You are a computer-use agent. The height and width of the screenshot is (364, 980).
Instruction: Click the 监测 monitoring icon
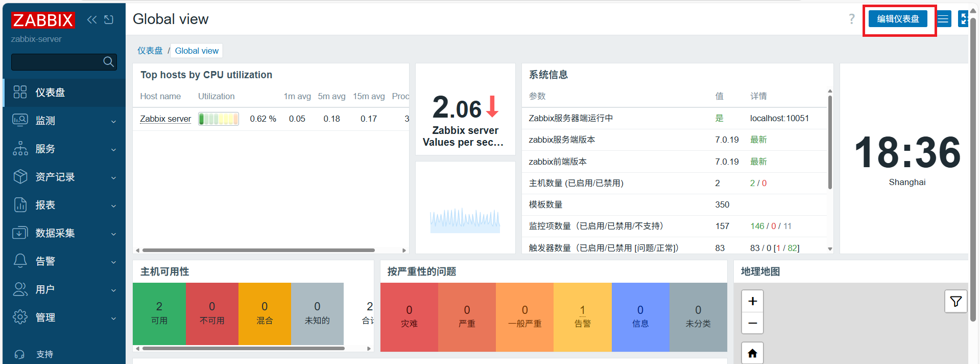pyautogui.click(x=20, y=120)
